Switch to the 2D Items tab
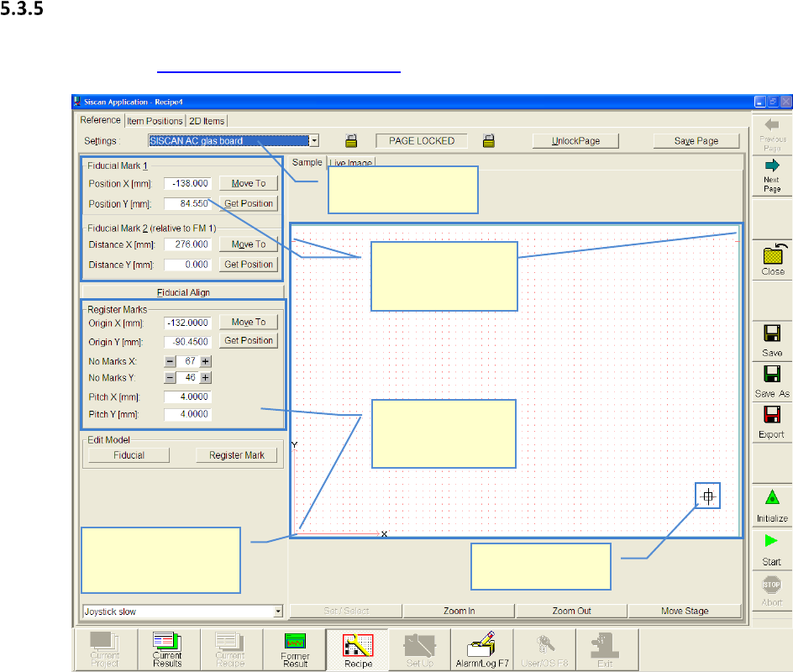The height and width of the screenshot is (672, 793). (207, 121)
